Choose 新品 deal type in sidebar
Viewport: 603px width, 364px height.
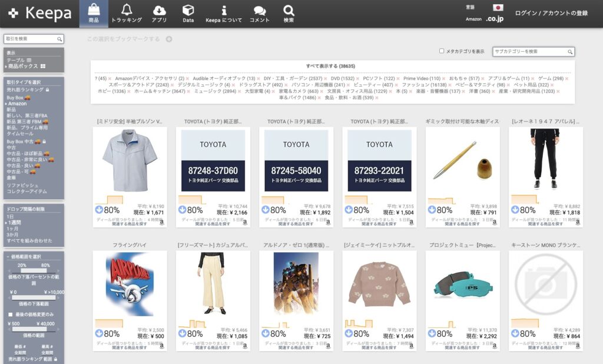11,110
